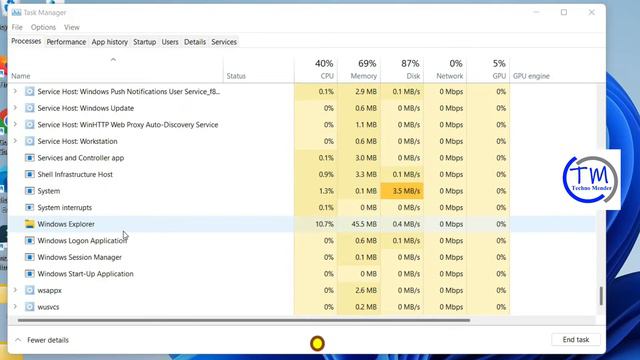This screenshot has height=360, width=640.
Task: Sort processes by CPU column header
Action: 316,69
